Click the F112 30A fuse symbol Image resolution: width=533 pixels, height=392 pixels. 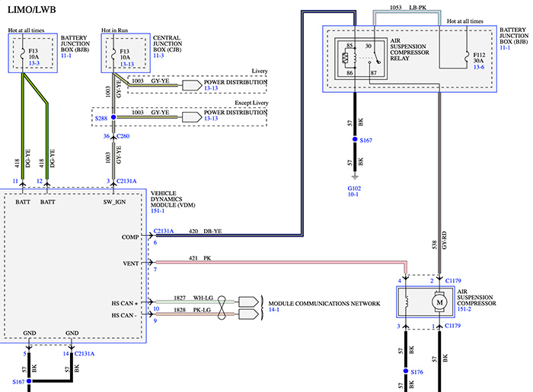pyautogui.click(x=467, y=56)
